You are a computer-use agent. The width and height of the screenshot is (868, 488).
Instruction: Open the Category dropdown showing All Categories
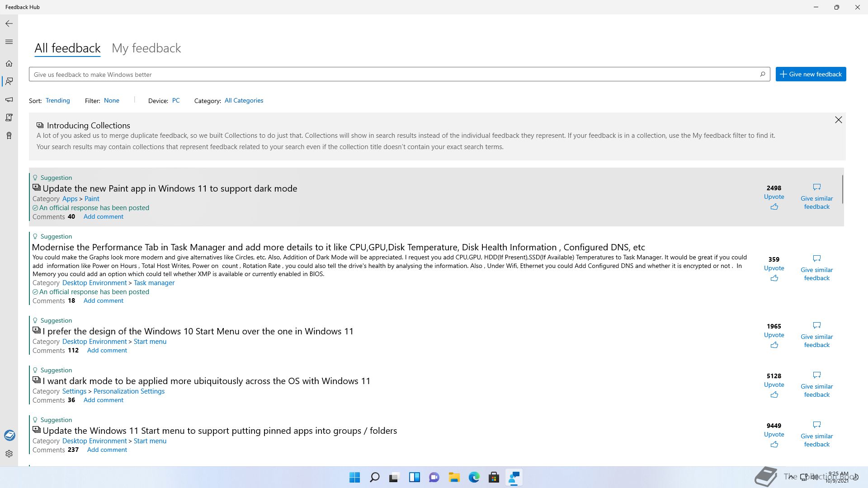coord(244,100)
